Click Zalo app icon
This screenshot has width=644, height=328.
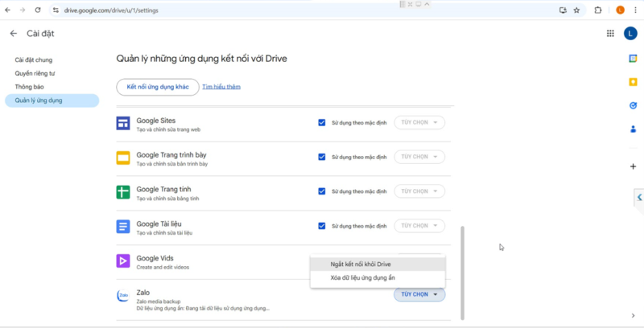(x=123, y=295)
